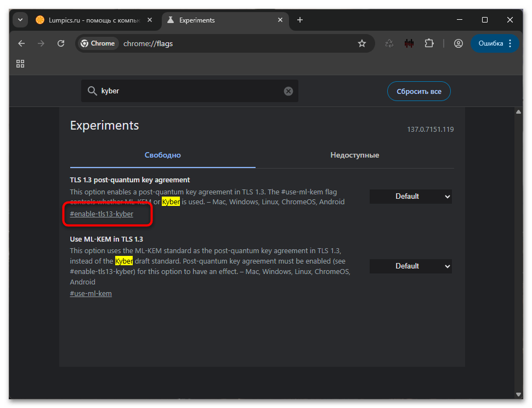Clear the kyber search with the X icon

[x=288, y=91]
